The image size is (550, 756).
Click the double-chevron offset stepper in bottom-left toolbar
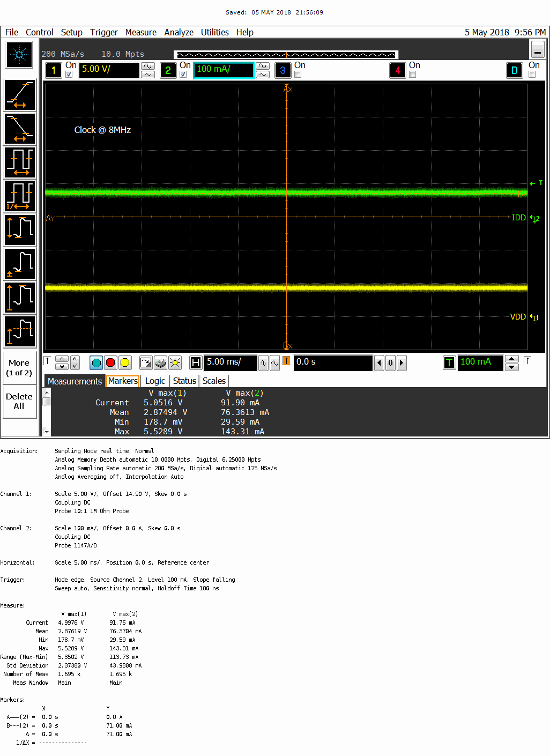pos(75,363)
